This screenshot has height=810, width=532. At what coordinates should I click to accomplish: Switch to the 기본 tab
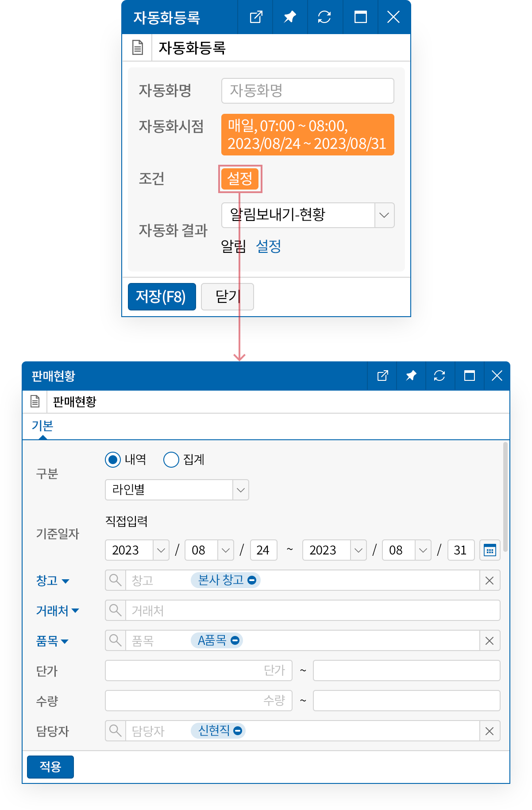(x=42, y=426)
